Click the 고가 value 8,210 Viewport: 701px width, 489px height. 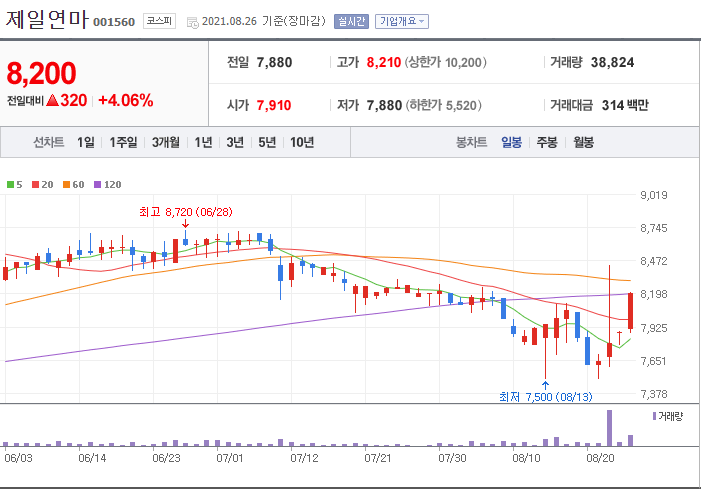click(384, 62)
